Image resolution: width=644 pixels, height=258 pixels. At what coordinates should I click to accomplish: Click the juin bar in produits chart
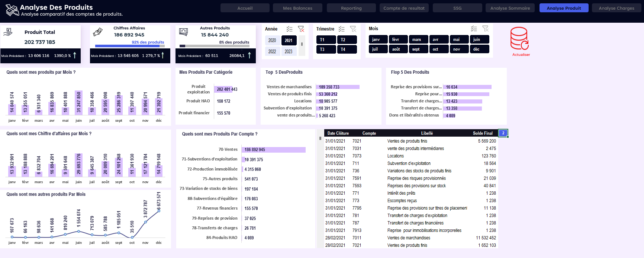click(x=78, y=103)
